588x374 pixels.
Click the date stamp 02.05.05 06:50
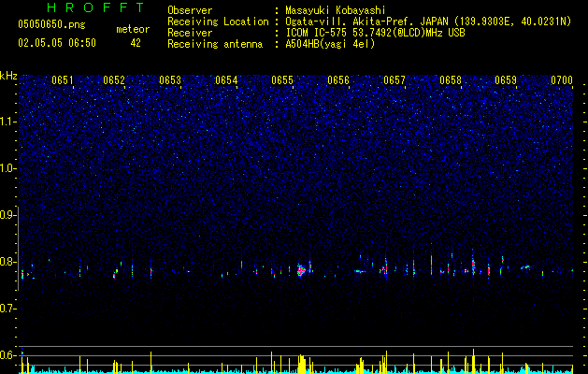[57, 43]
